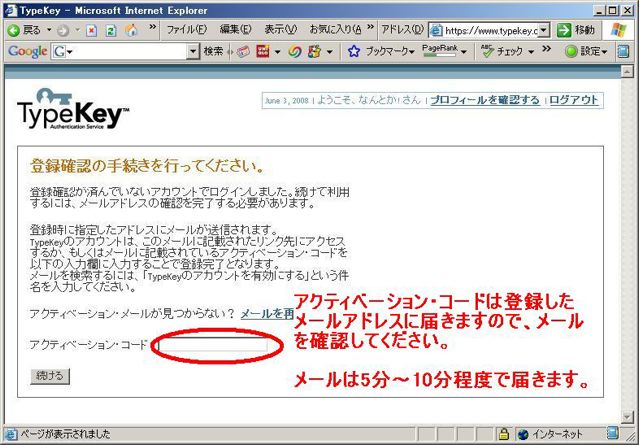This screenshot has width=639, height=445.
Task: Click the vertical scrollbar up arrow
Action: point(627,72)
